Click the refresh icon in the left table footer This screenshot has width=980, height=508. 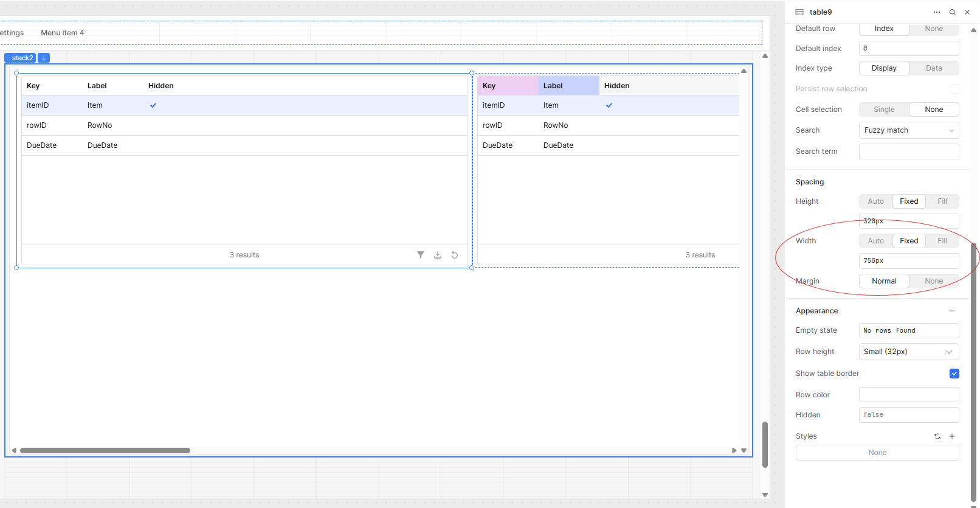point(455,255)
